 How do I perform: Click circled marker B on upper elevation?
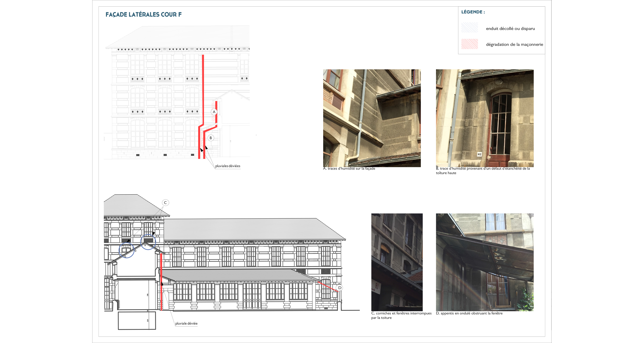click(x=211, y=138)
